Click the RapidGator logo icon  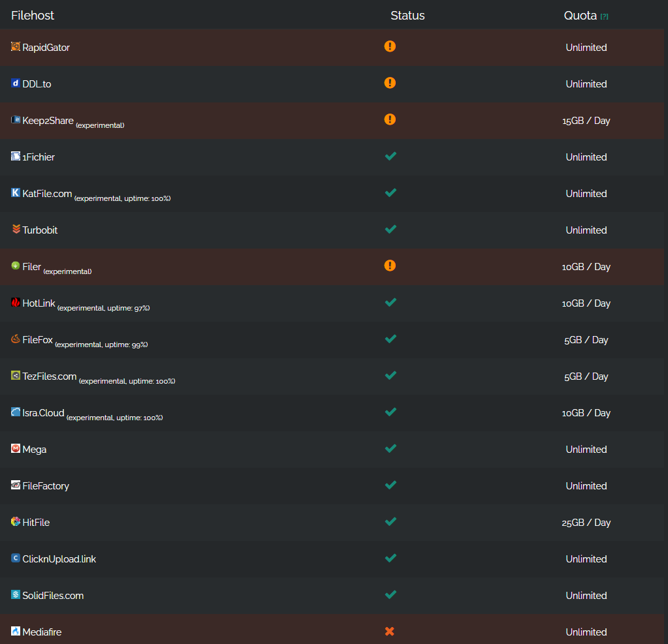(16, 46)
